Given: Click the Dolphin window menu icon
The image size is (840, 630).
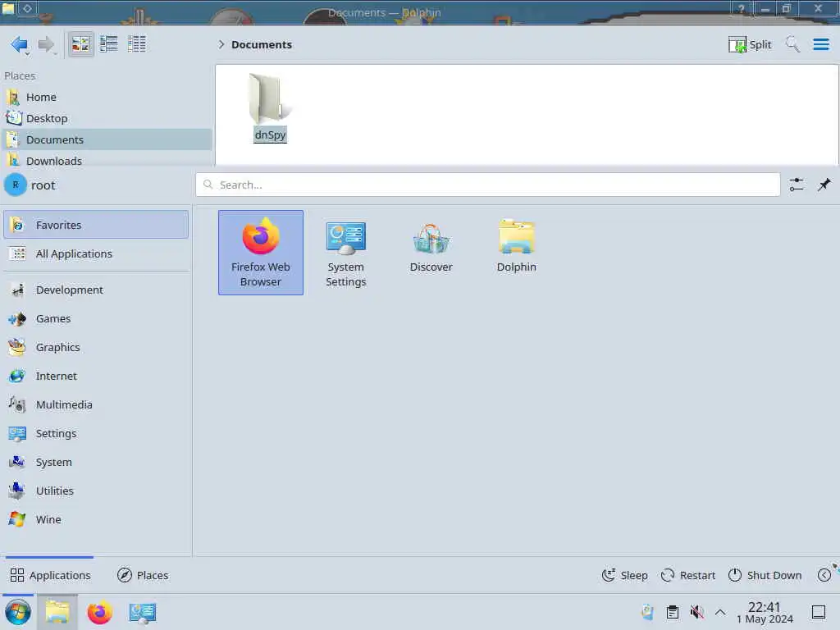Looking at the screenshot, I should (8, 8).
